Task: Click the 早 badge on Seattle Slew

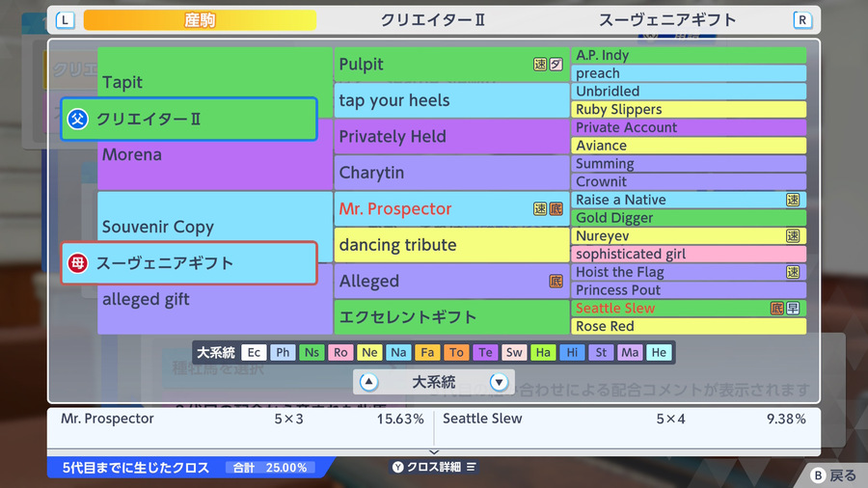Action: [x=793, y=309]
